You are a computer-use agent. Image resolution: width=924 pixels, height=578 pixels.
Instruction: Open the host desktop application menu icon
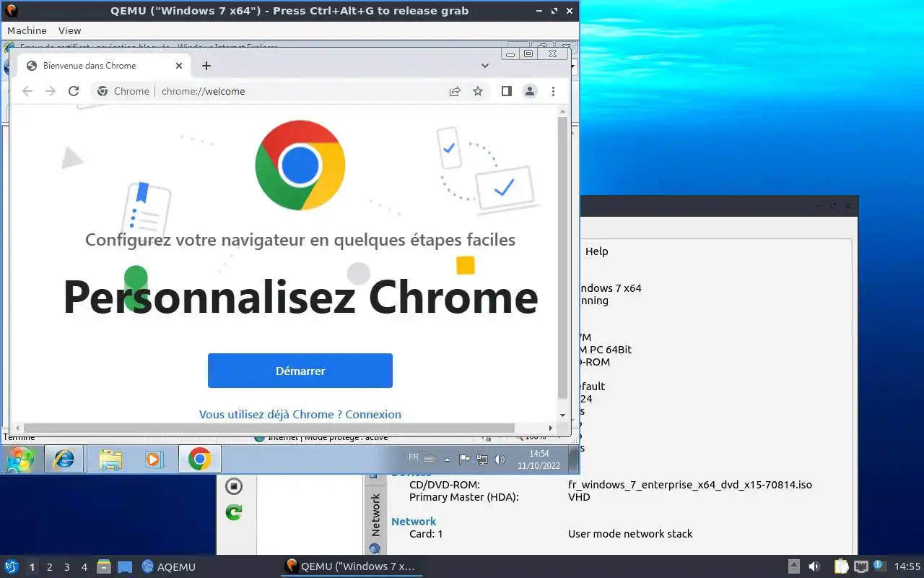tap(12, 566)
